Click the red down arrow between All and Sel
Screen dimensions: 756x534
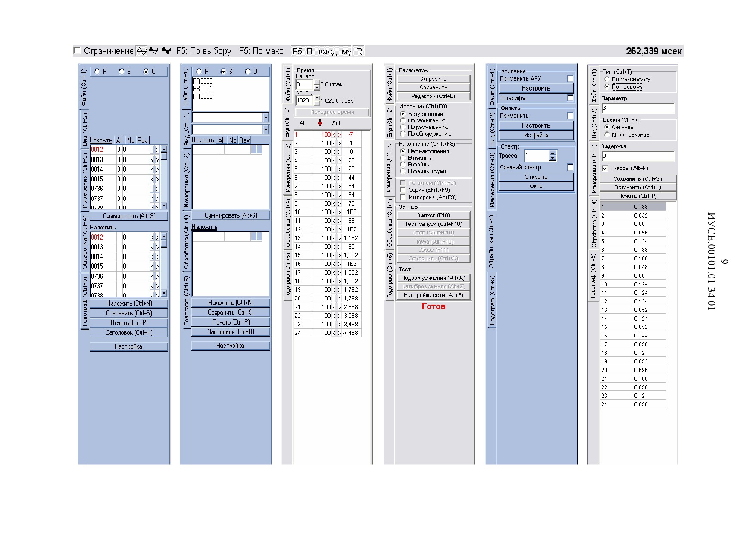320,123
